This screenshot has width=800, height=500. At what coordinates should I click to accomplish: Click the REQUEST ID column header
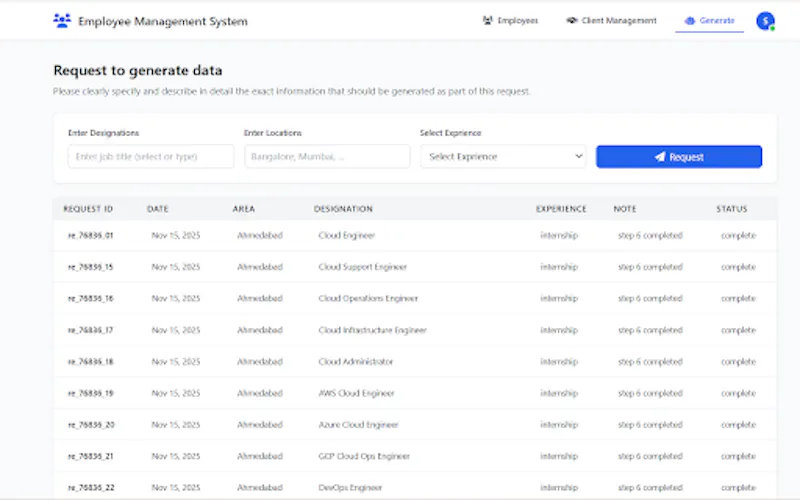point(88,209)
